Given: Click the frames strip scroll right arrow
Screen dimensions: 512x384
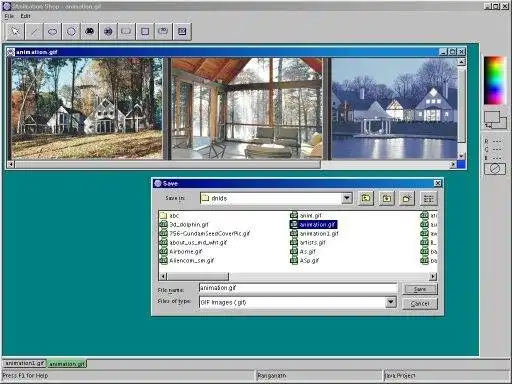Looking at the screenshot, I should pos(453,164).
